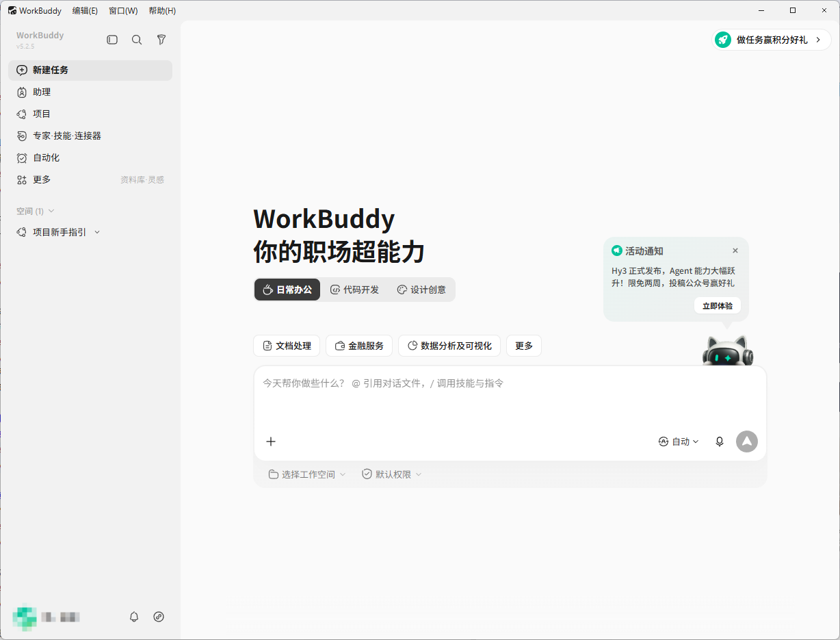This screenshot has height=640, width=840.
Task: Click the 更多 category button
Action: coord(524,346)
